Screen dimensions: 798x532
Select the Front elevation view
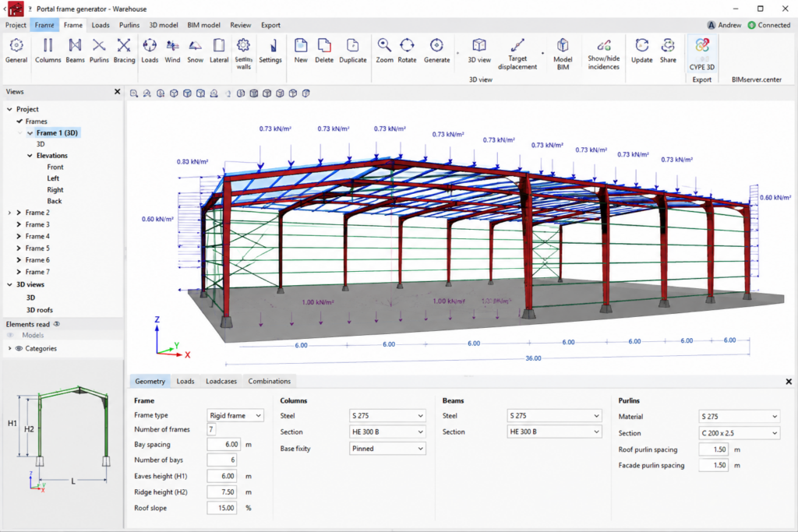pyautogui.click(x=55, y=167)
